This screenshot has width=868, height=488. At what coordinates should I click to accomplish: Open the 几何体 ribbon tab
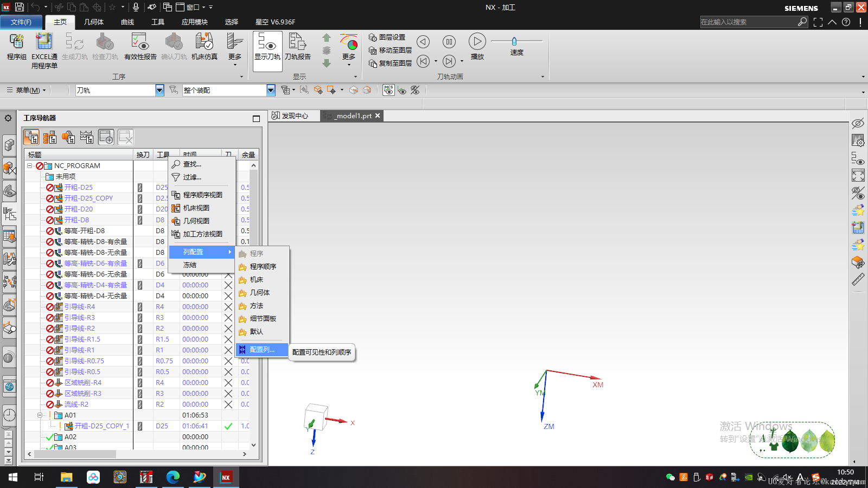pos(94,22)
